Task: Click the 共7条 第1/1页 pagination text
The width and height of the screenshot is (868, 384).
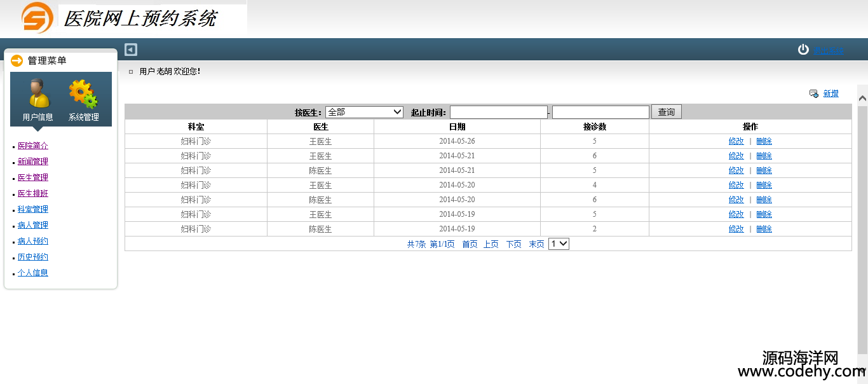Action: (431, 244)
